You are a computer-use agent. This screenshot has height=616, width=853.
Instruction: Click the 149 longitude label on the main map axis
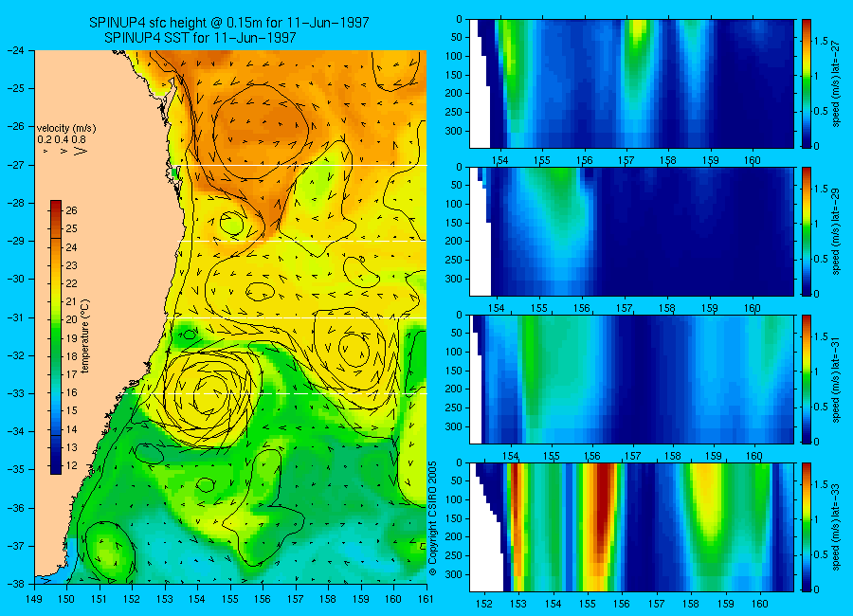[x=34, y=600]
